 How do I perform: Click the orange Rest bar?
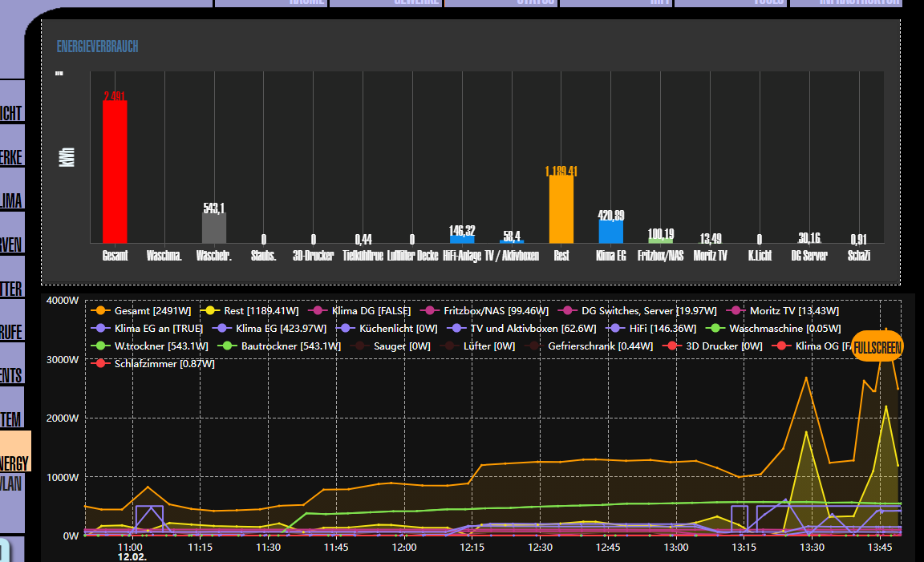(x=561, y=209)
